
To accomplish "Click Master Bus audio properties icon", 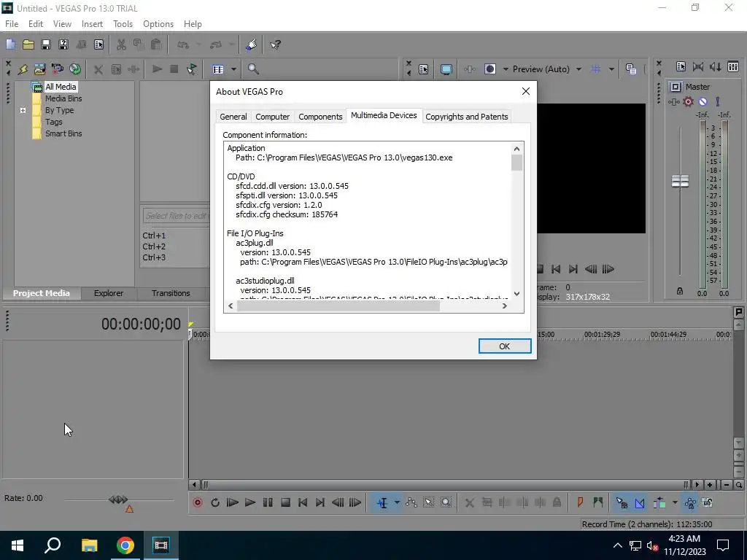I will 681,66.
